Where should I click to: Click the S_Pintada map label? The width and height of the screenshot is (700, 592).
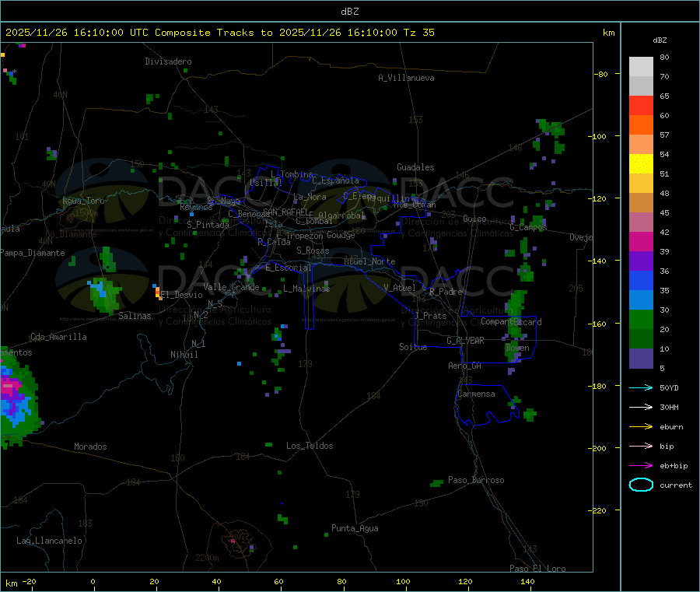click(208, 225)
